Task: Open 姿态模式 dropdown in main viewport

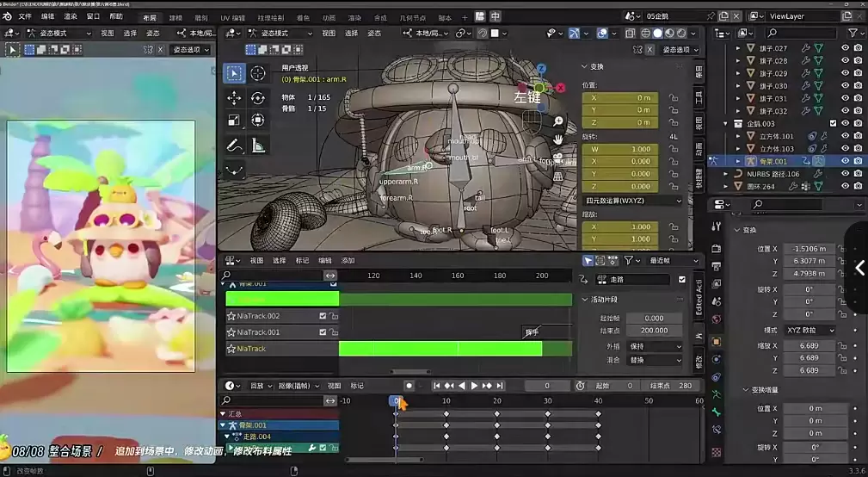Action: (x=280, y=34)
